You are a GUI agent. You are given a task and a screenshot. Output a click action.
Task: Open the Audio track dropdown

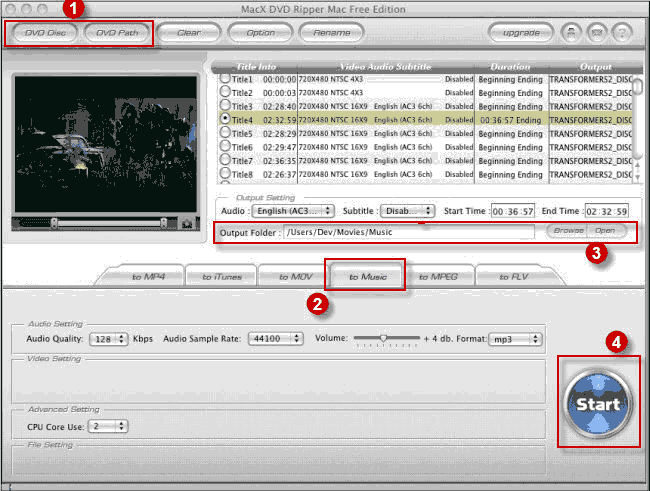click(x=293, y=211)
